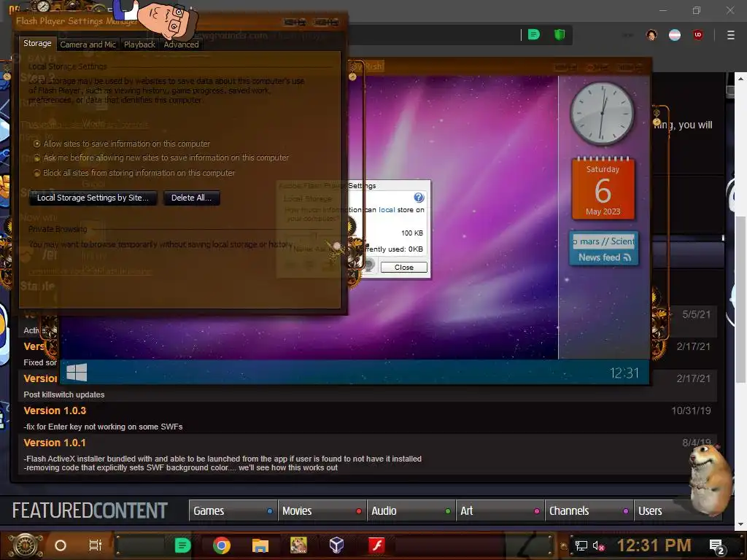Click the Windows start logo in embedded desktop
The image size is (747, 560).
pos(76,373)
